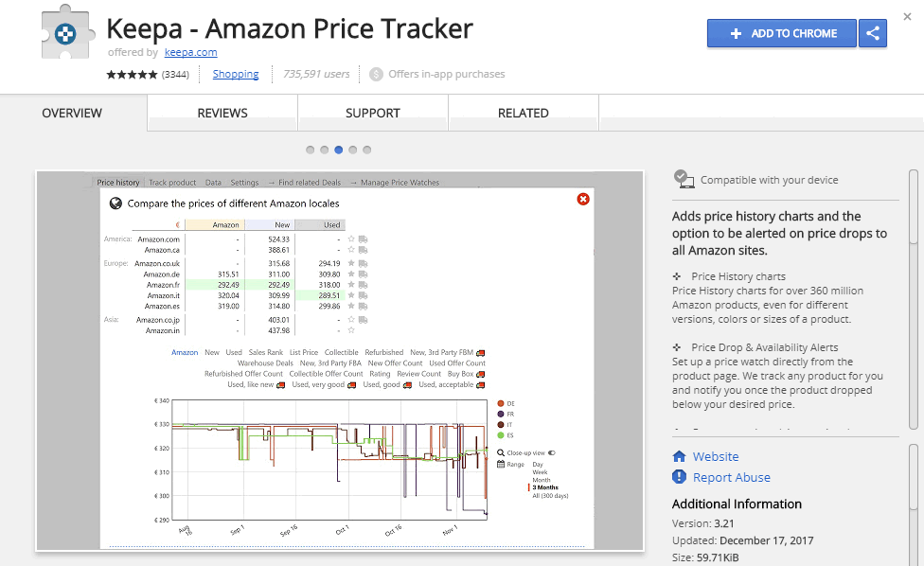Click the Price history tab in screenshot
924x566 pixels.
coord(117,182)
